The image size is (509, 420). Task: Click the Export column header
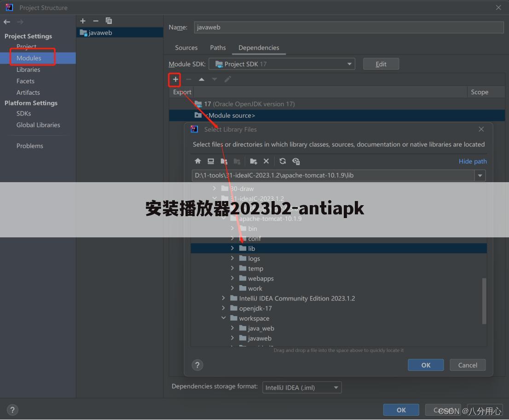[x=182, y=92]
